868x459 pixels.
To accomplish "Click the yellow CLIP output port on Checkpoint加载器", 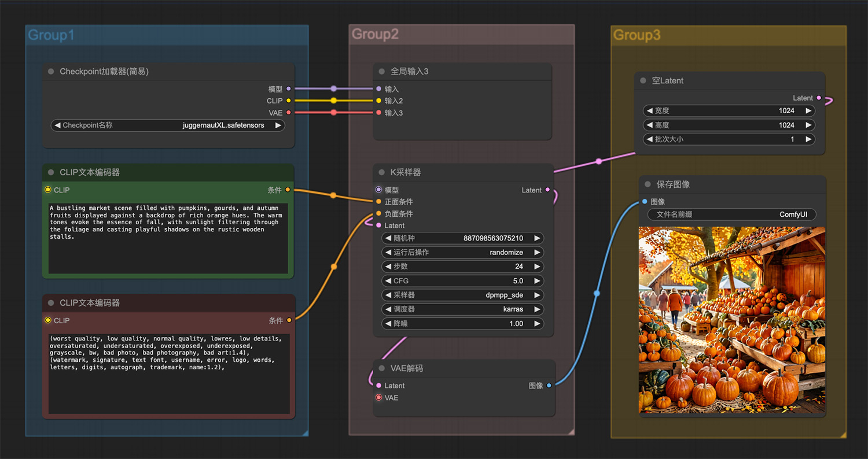I will coord(288,101).
